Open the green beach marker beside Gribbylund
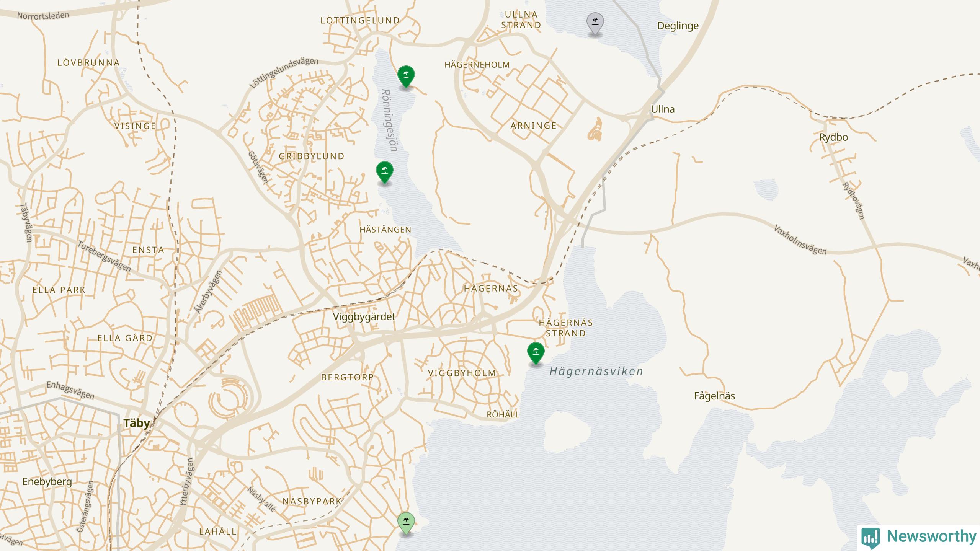This screenshot has height=551, width=980. coord(384,172)
